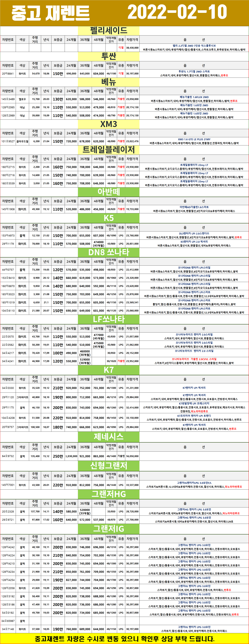This screenshot has height=644, width=249.
Task: Select vehicle number 20하8841 in 투싼 table
Action: [x=8, y=74]
